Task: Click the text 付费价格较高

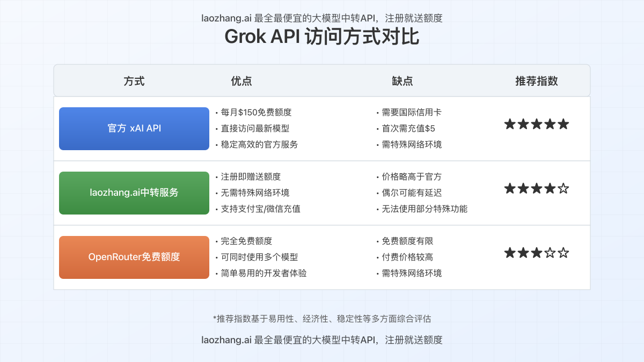Action: (407, 257)
